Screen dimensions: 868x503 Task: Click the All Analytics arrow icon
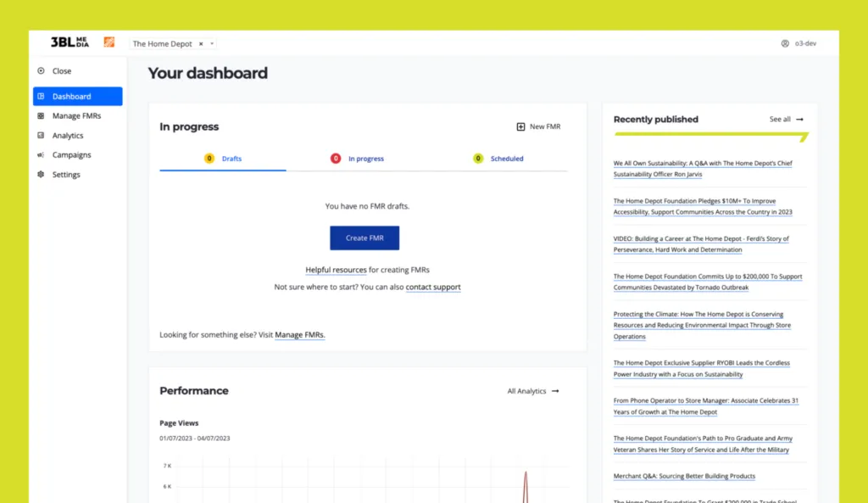(x=555, y=391)
